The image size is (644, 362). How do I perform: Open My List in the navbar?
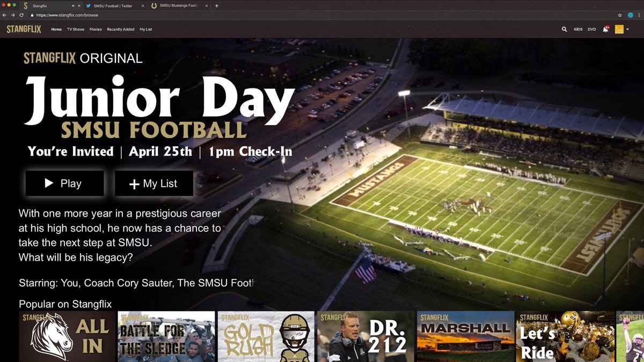(x=146, y=29)
